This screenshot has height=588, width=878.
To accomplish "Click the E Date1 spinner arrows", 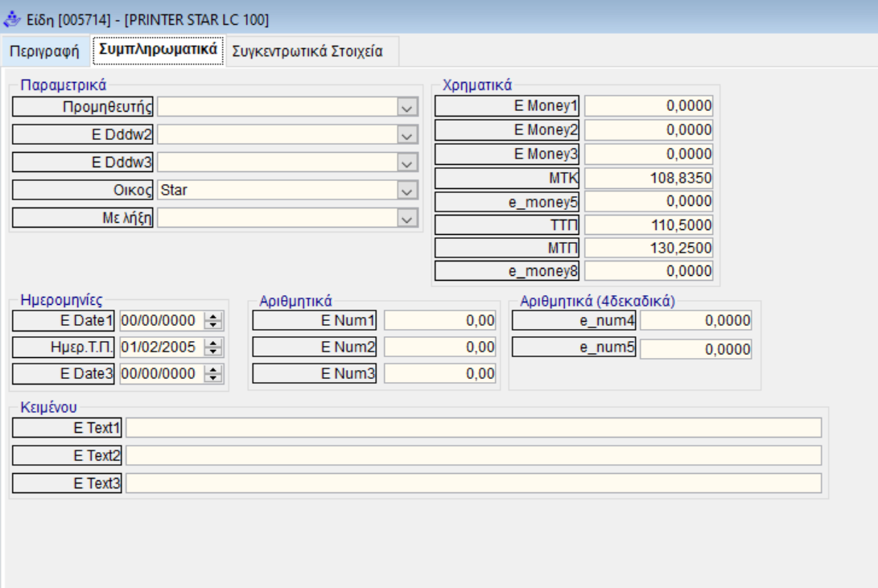I will [213, 322].
